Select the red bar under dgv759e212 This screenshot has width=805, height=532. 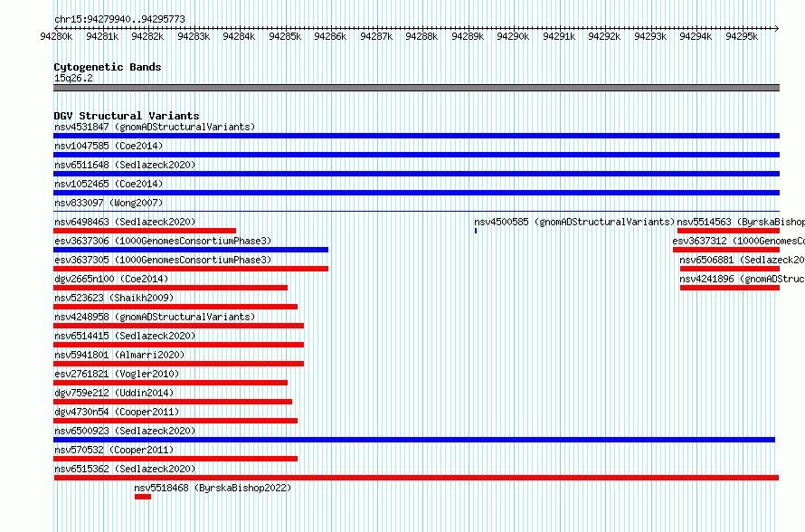[173, 402]
